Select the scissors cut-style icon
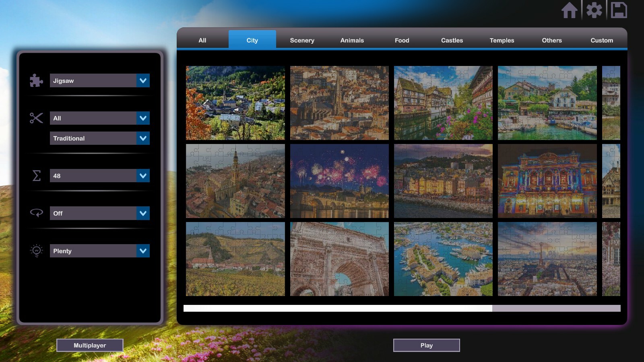The width and height of the screenshot is (644, 362). point(36,118)
